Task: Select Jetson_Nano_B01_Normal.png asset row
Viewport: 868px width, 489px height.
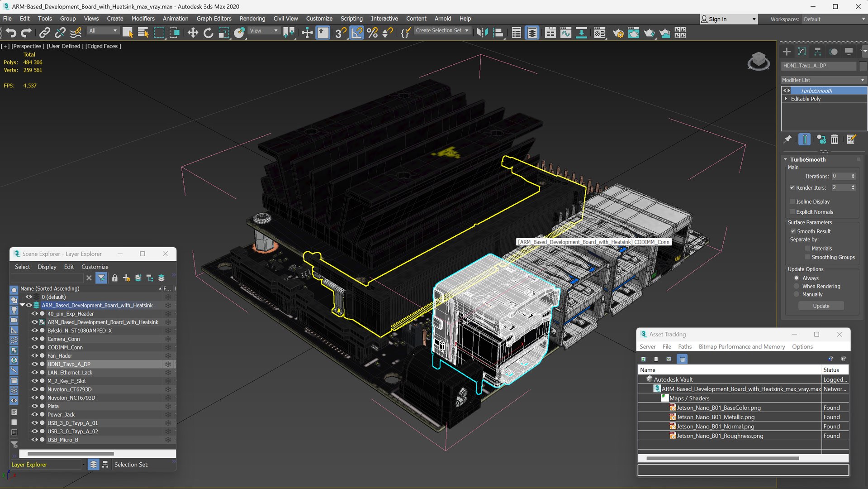Action: coord(743,427)
